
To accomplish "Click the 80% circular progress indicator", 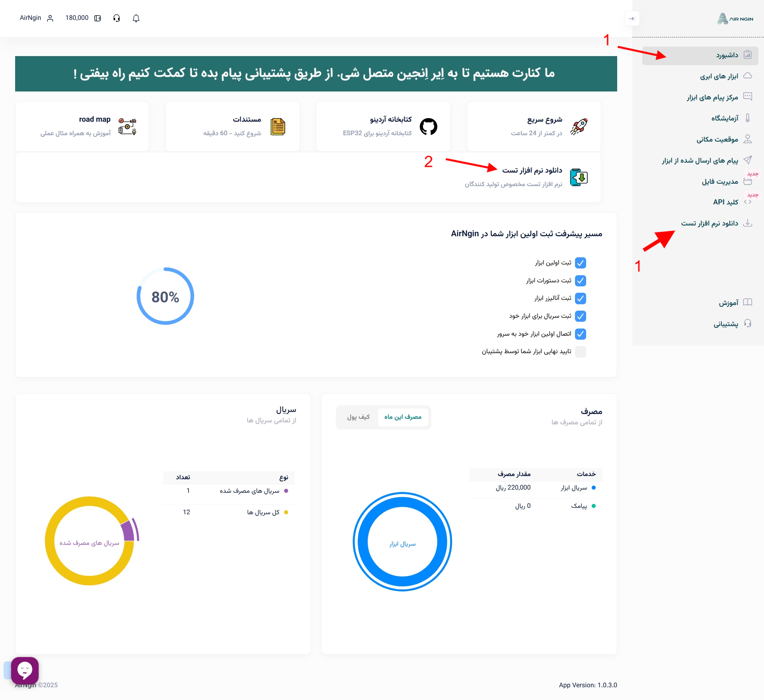I will click(166, 296).
